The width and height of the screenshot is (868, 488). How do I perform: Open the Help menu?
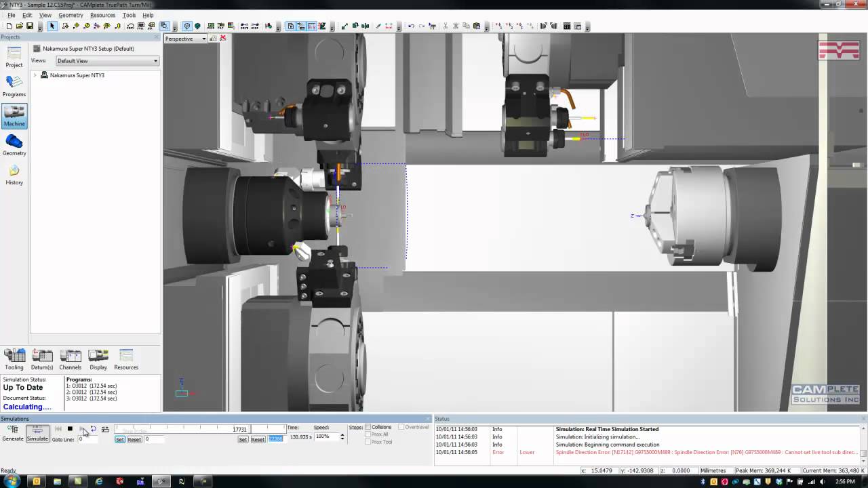click(148, 15)
